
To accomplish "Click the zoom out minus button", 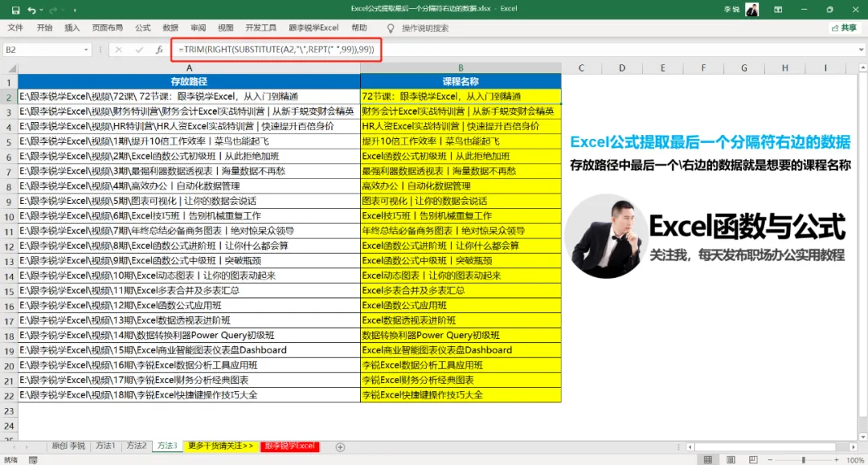I will 770,460.
